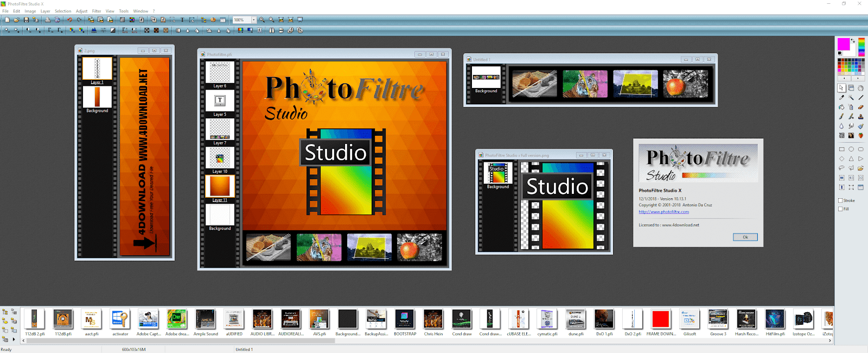The image size is (868, 353).
Task: Click the rainbow color spectrum strip
Action: point(861,46)
